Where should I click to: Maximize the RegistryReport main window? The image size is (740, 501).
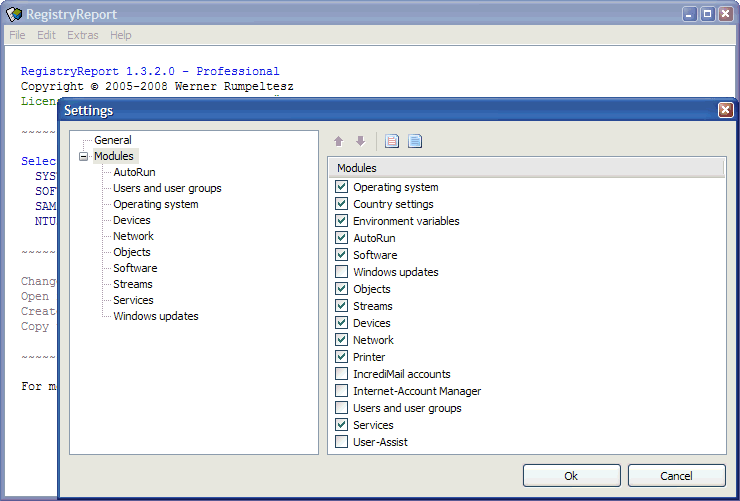(x=708, y=14)
